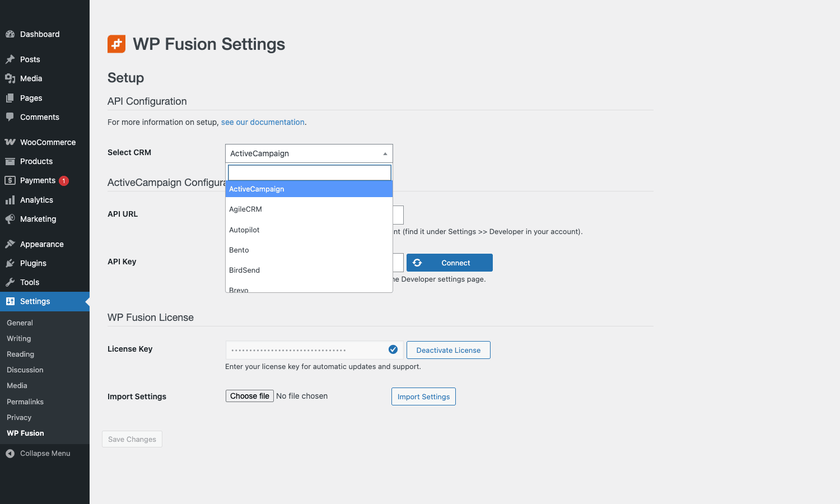Image resolution: width=840 pixels, height=504 pixels.
Task: Open Permalinks settings submenu
Action: point(25,402)
